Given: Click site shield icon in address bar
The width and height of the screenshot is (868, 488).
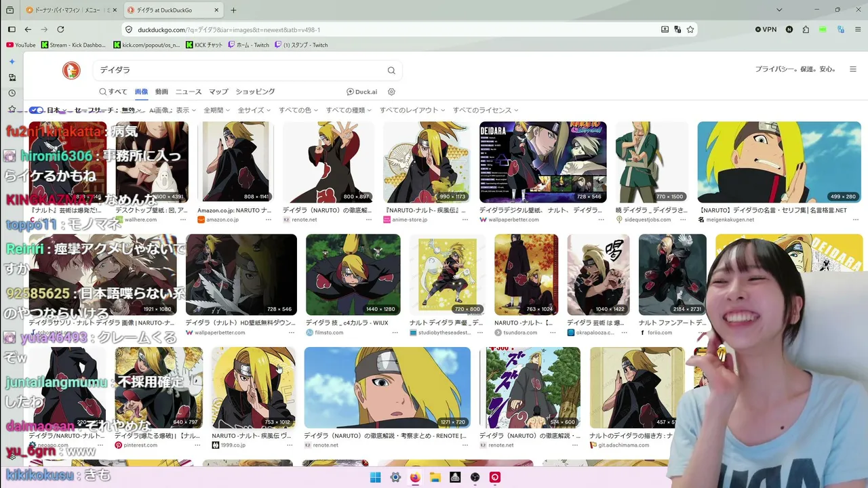Looking at the screenshot, I should click(x=129, y=30).
